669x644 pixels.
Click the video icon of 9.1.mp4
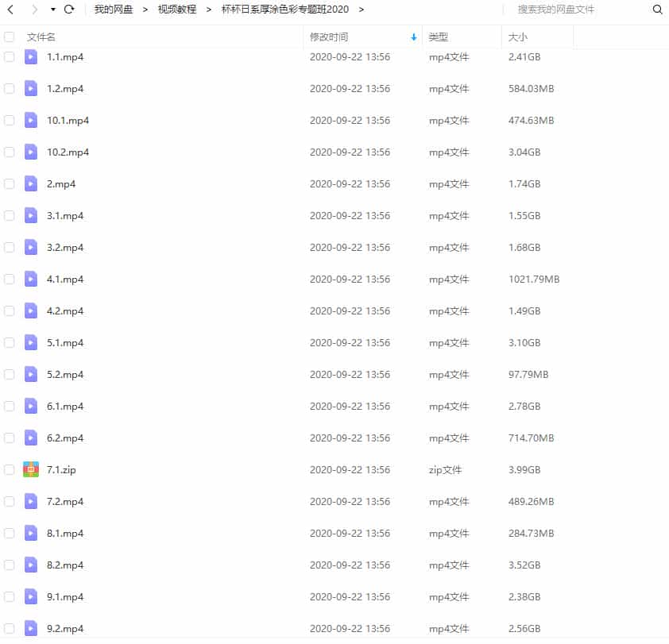31,596
